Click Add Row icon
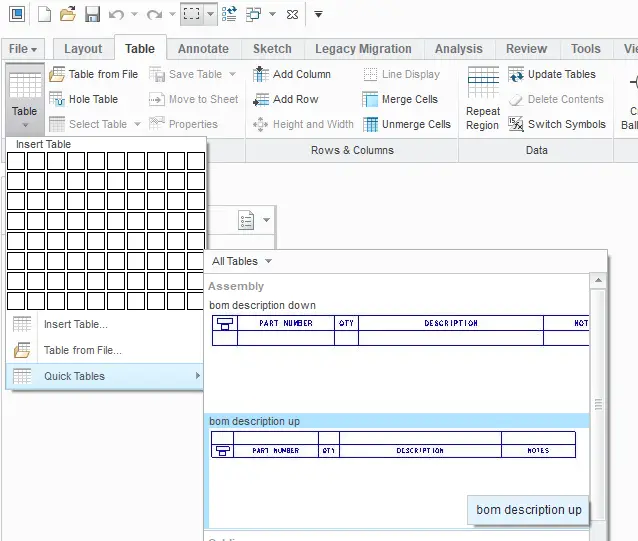 click(x=260, y=99)
